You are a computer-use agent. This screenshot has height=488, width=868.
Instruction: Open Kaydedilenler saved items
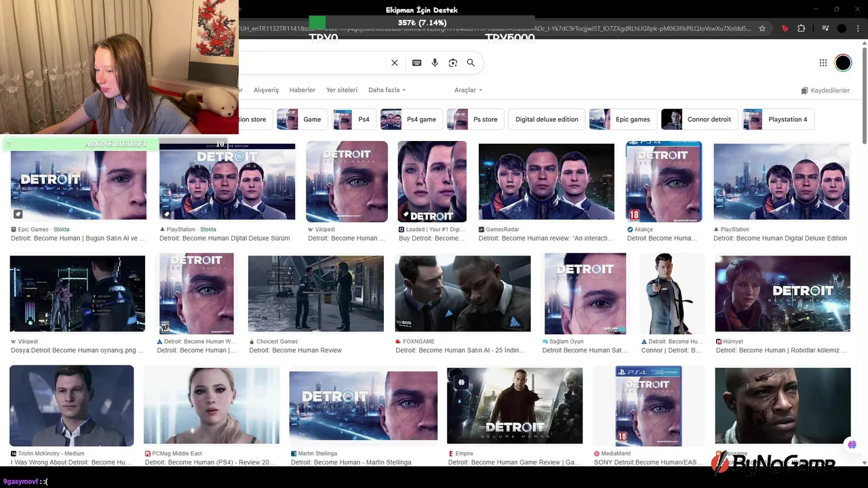pos(825,90)
